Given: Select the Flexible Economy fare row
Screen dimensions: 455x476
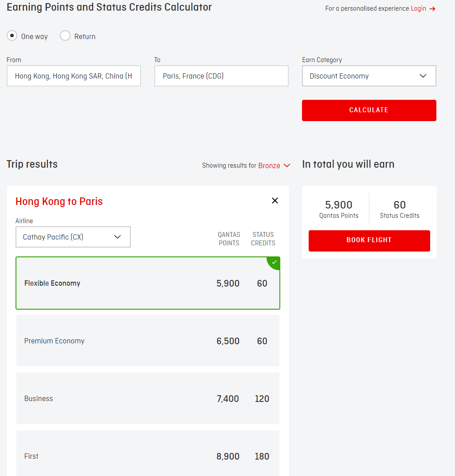Looking at the screenshot, I should [148, 283].
